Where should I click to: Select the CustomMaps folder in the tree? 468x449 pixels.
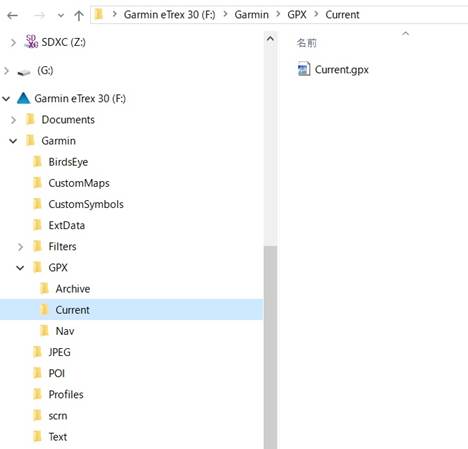(79, 183)
